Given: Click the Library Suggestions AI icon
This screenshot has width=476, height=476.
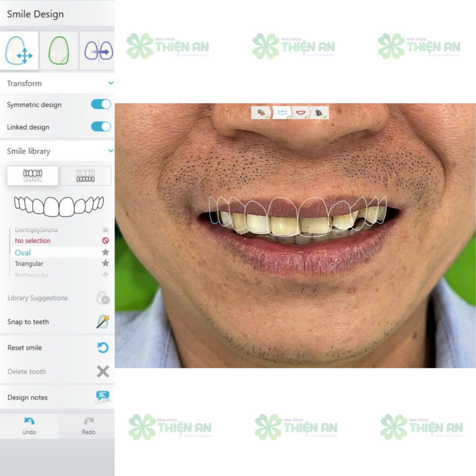Looking at the screenshot, I should click(x=103, y=298).
